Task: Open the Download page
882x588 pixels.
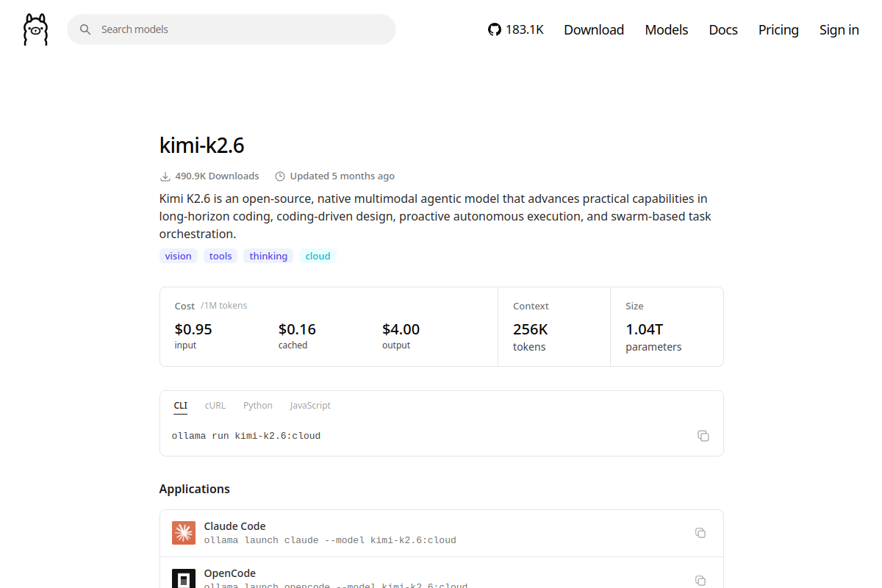Action: (x=594, y=29)
